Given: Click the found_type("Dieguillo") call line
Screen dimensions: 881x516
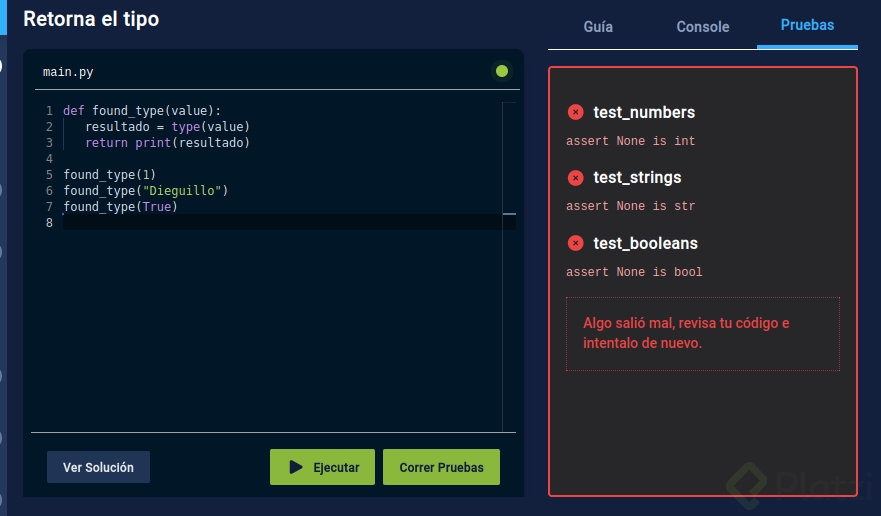Looking at the screenshot, I should (x=146, y=191).
